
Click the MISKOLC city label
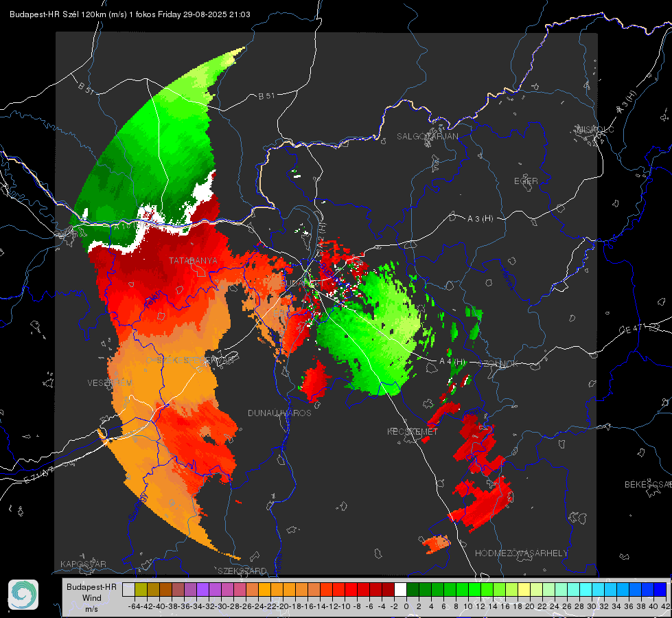click(595, 129)
